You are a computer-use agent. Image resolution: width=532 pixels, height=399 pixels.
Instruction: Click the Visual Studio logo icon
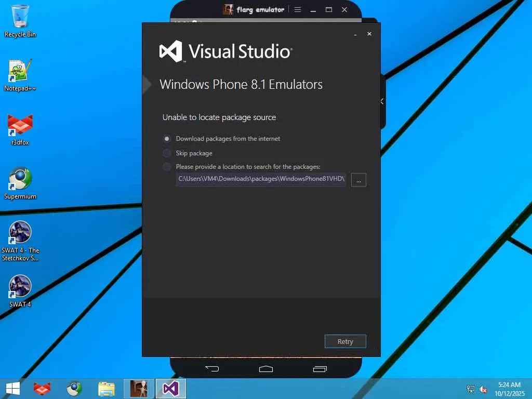171,51
